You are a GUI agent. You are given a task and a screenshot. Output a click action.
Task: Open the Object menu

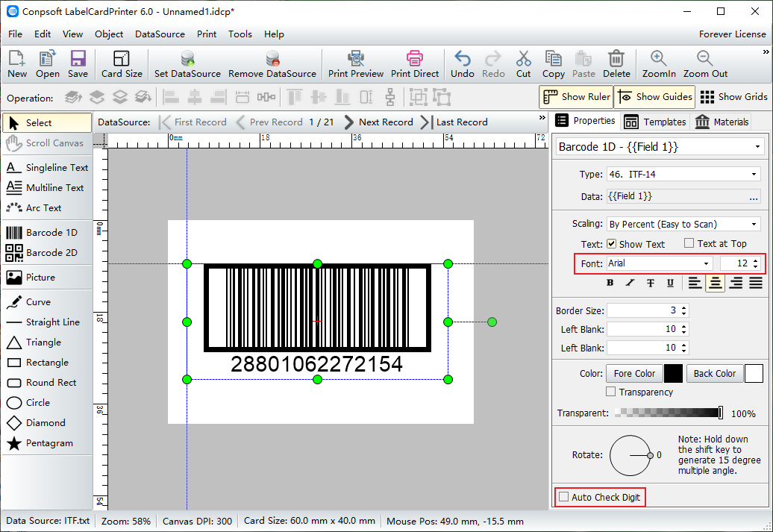(x=109, y=34)
